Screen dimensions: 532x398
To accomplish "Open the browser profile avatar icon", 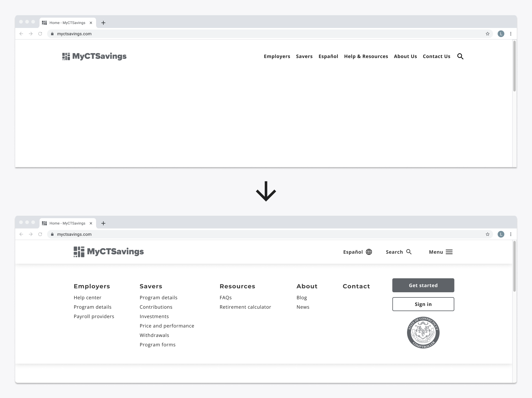I will [x=500, y=34].
